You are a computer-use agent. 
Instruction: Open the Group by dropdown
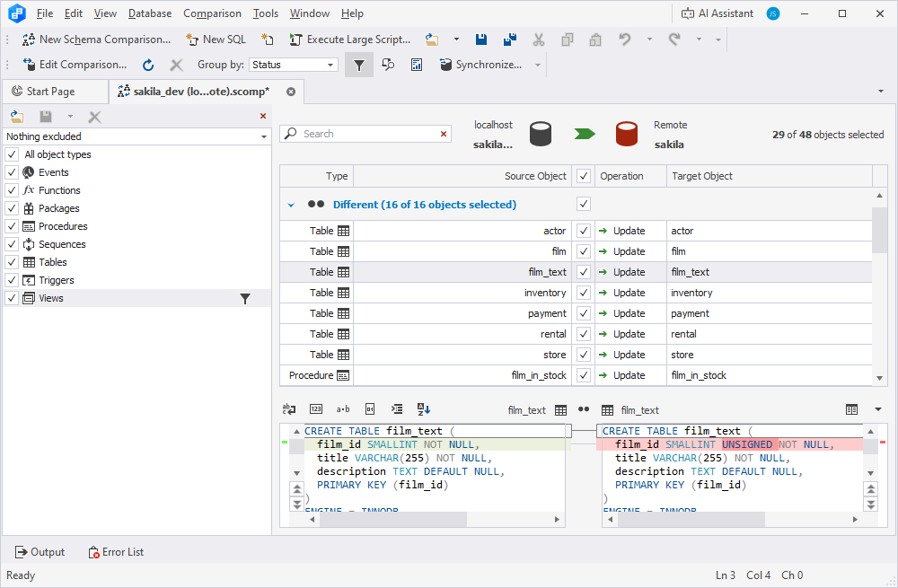pyautogui.click(x=293, y=65)
